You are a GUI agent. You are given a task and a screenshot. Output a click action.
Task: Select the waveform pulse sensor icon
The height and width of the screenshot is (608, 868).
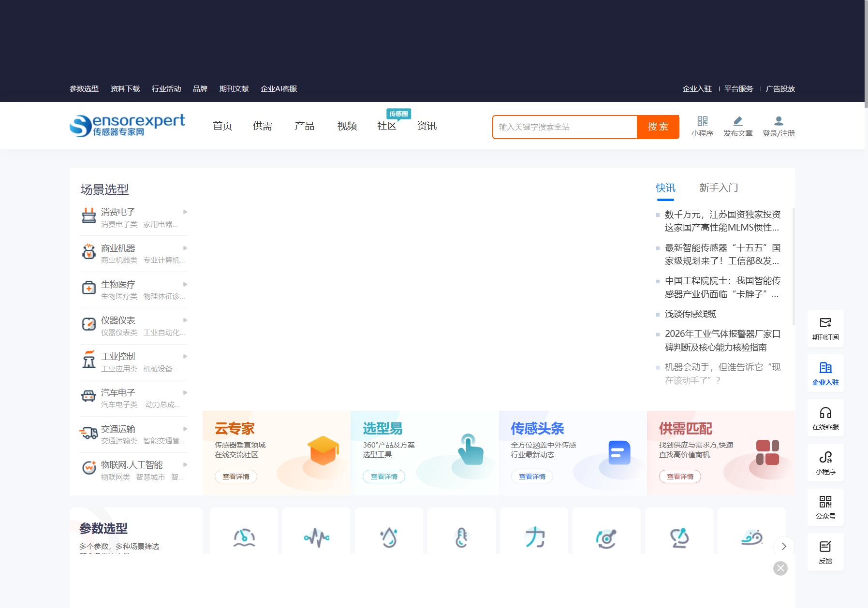[x=317, y=537]
